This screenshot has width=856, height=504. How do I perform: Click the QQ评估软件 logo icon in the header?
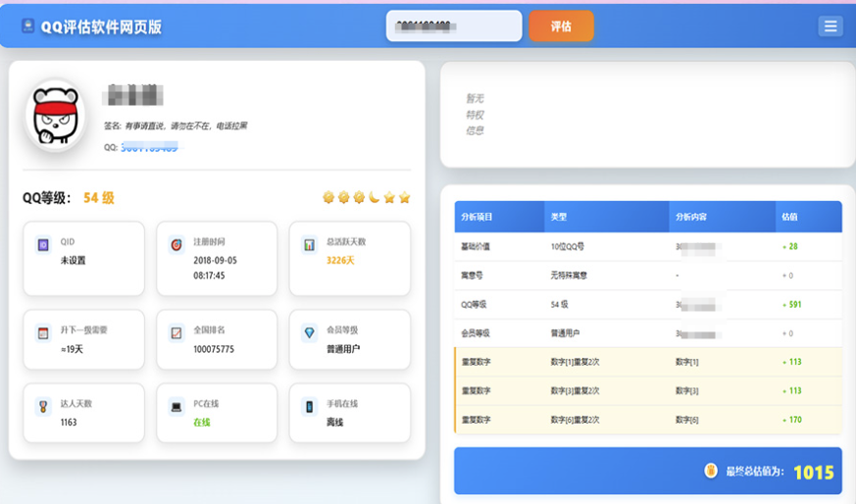click(x=27, y=25)
